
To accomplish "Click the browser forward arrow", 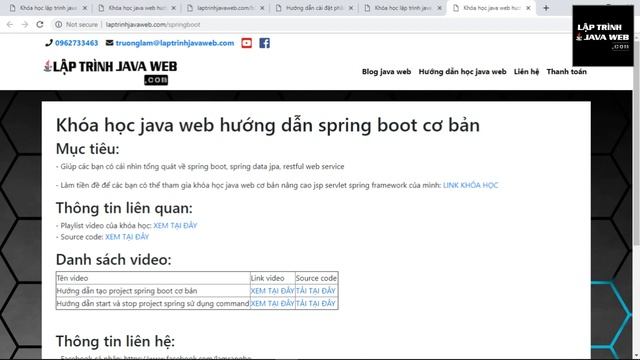I will (x=25, y=24).
